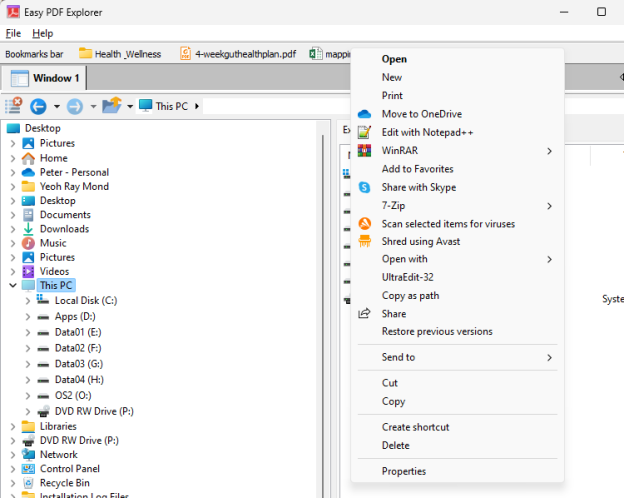Select the Downloads folder in tree
This screenshot has height=498, width=624.
click(64, 229)
